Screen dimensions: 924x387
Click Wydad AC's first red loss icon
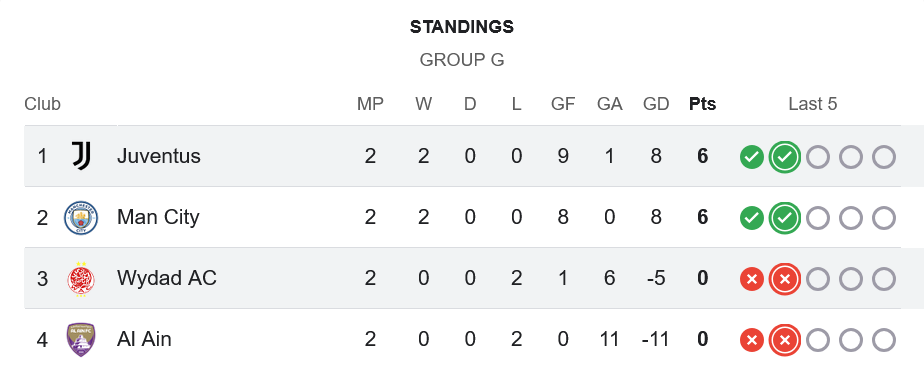(x=752, y=279)
